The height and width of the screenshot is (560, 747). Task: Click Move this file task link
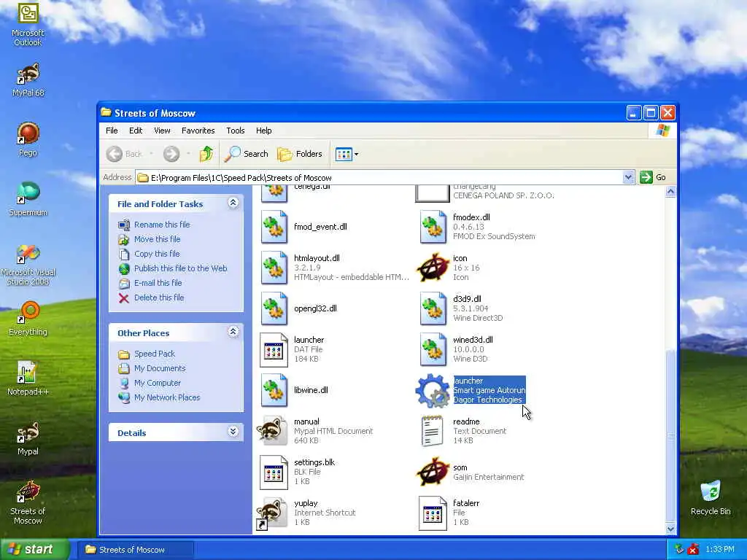158,239
